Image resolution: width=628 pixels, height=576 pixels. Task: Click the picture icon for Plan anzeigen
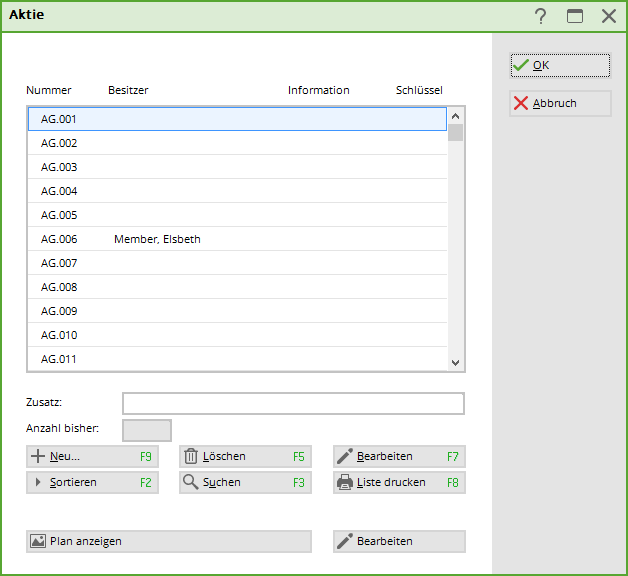click(38, 541)
